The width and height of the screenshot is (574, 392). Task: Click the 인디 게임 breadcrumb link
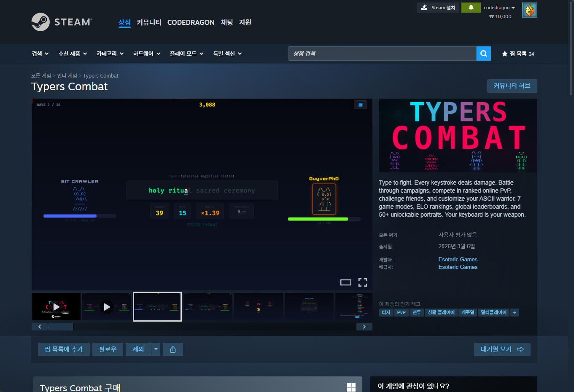(x=67, y=76)
